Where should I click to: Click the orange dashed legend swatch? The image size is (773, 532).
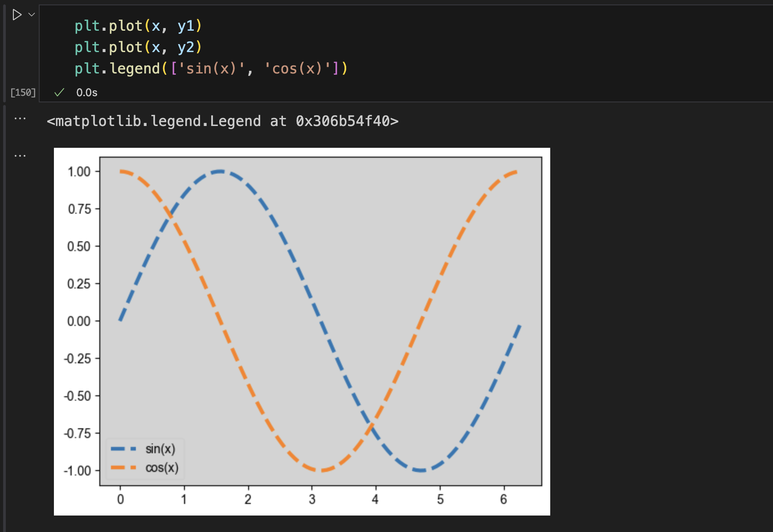tap(123, 468)
